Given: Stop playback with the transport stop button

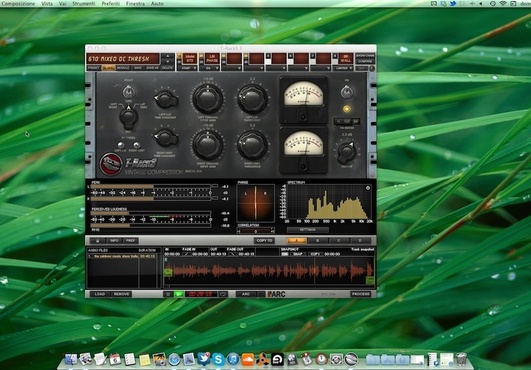Looking at the screenshot, I should click(168, 294).
